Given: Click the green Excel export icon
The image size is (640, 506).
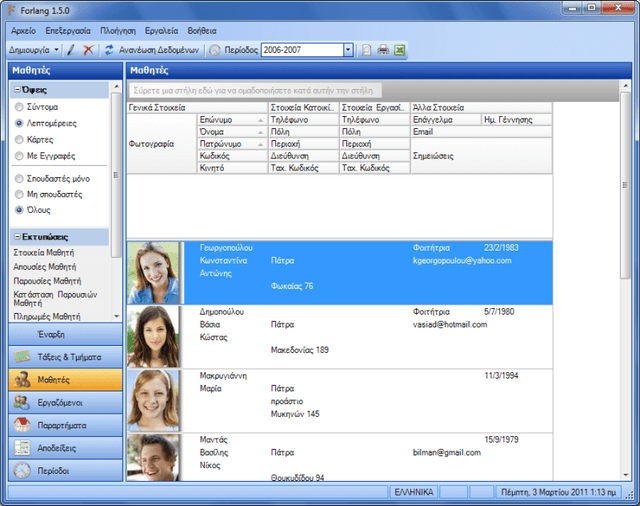Looking at the screenshot, I should tap(400, 50).
